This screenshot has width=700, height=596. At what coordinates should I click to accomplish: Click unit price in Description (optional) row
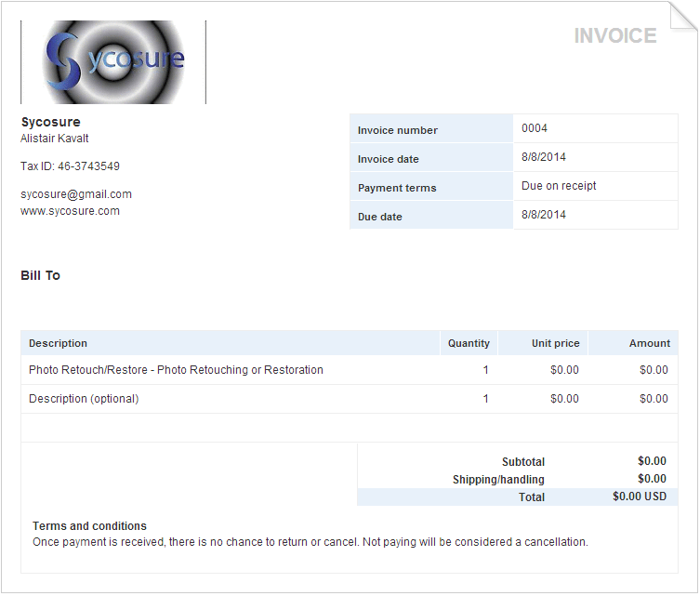point(564,399)
